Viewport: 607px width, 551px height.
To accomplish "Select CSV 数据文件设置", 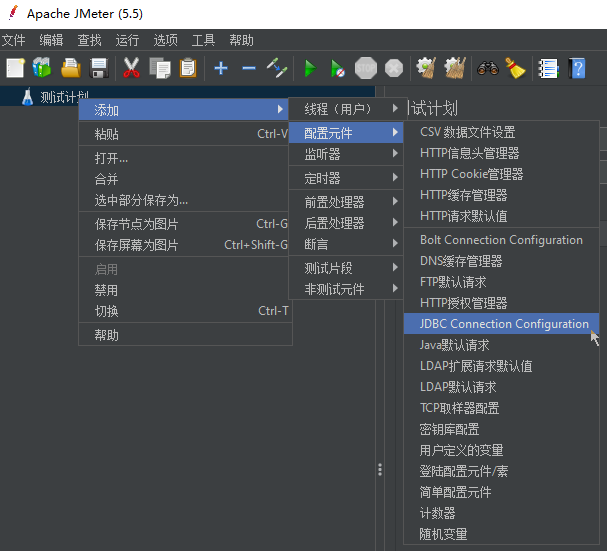I will (501, 132).
